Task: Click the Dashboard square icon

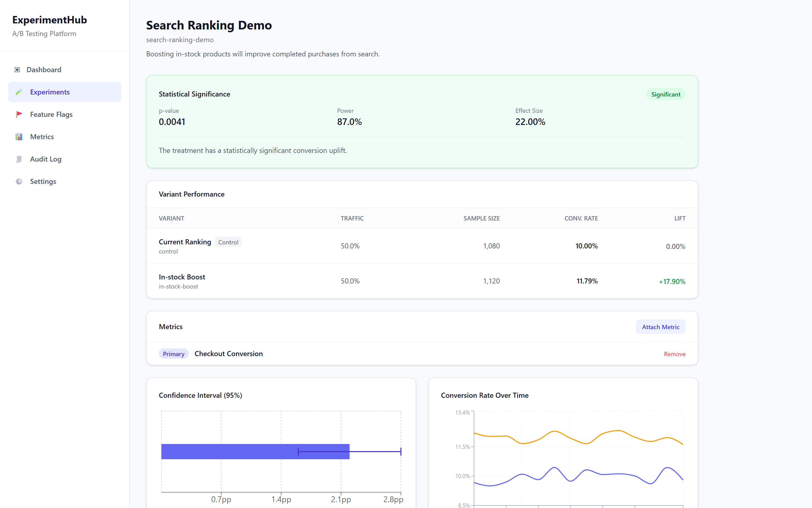Action: coord(17,70)
